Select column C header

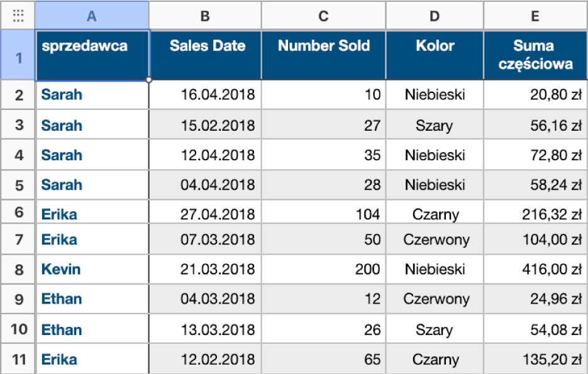[323, 16]
